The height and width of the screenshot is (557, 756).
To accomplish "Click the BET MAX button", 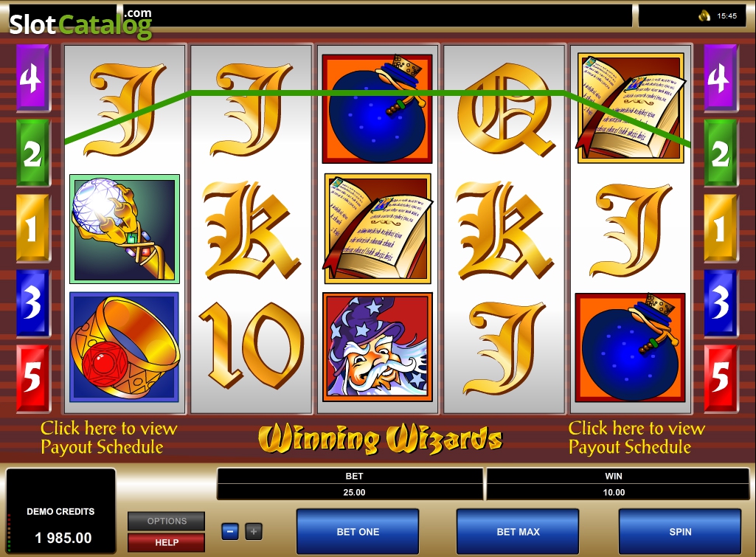I will tap(518, 531).
